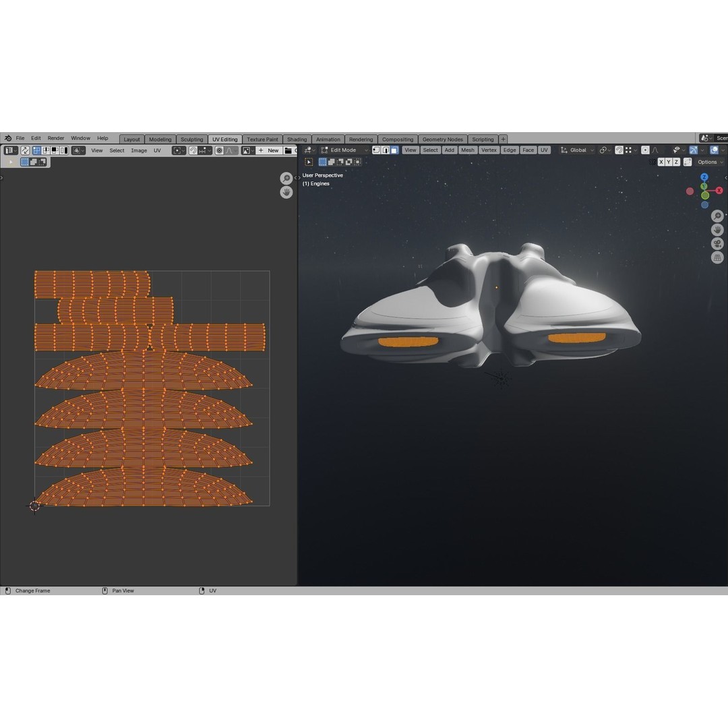Toggle UV sync selection button
The height and width of the screenshot is (728, 728).
pyautogui.click(x=25, y=150)
